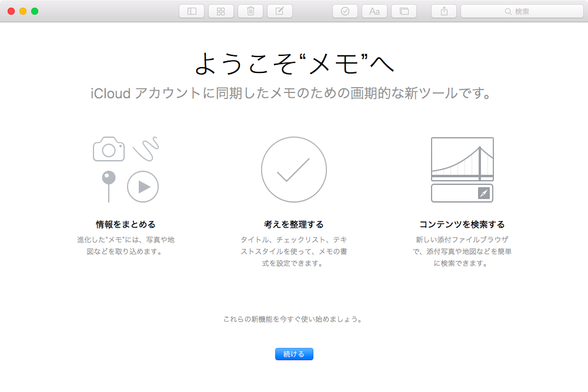Click the photo browser toolbar icon
The height and width of the screenshot is (392, 588).
point(404,11)
